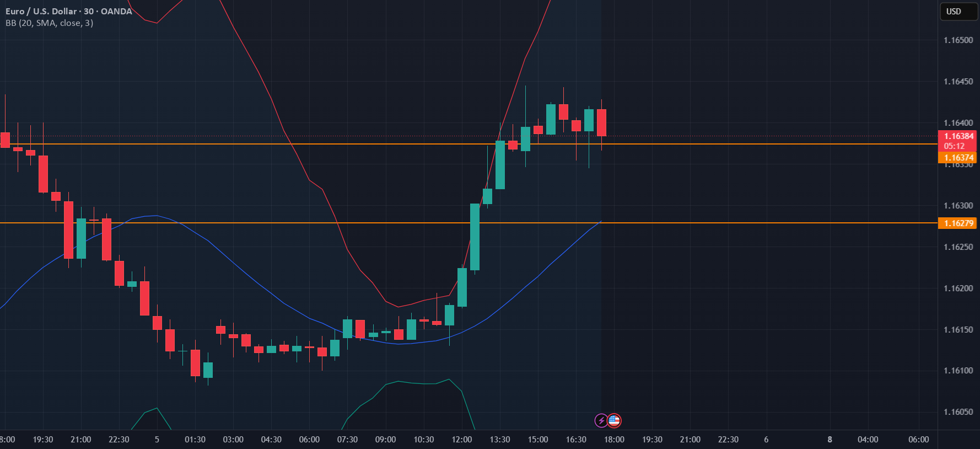Click the 18:00 label below the event icons
Image resolution: width=980 pixels, height=449 pixels.
point(614,440)
